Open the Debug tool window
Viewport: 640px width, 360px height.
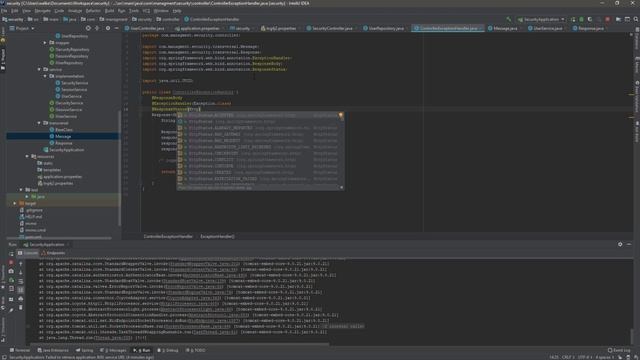coord(169,350)
